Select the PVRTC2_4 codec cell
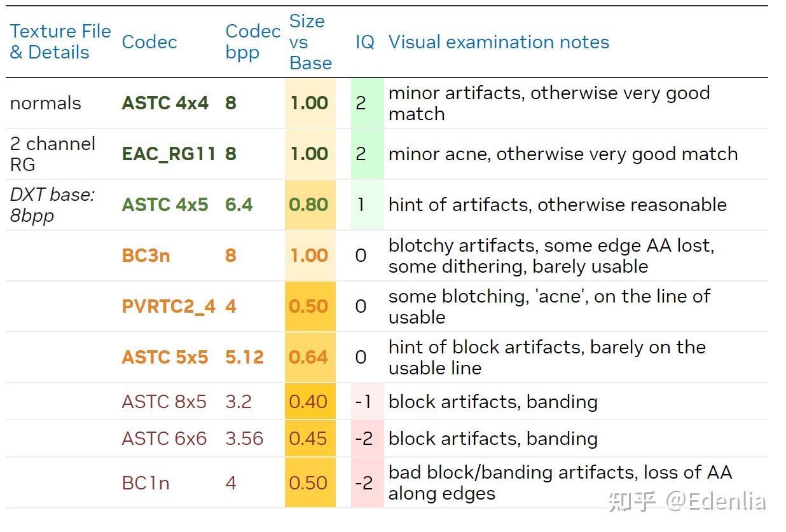The image size is (786, 532). click(169, 306)
